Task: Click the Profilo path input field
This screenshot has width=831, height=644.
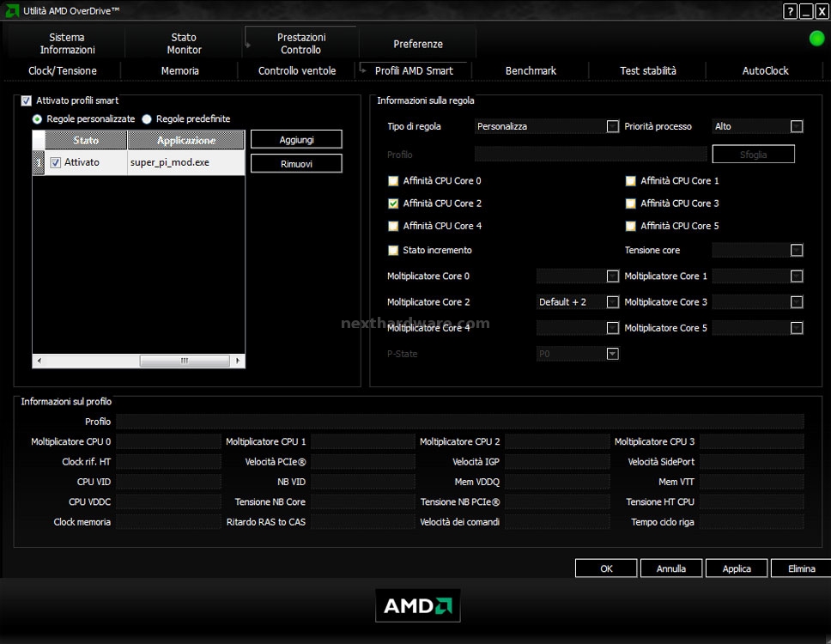Action: [x=591, y=155]
